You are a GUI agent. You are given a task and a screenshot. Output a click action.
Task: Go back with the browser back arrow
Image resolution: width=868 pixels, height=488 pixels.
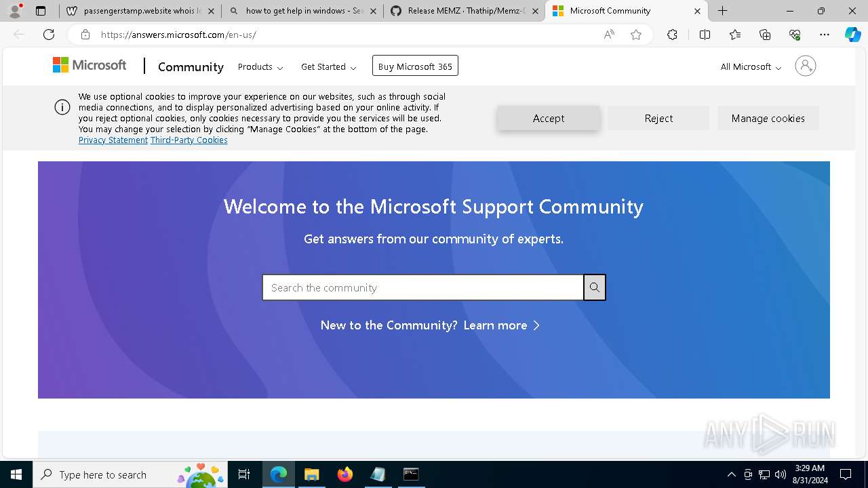tap(19, 35)
